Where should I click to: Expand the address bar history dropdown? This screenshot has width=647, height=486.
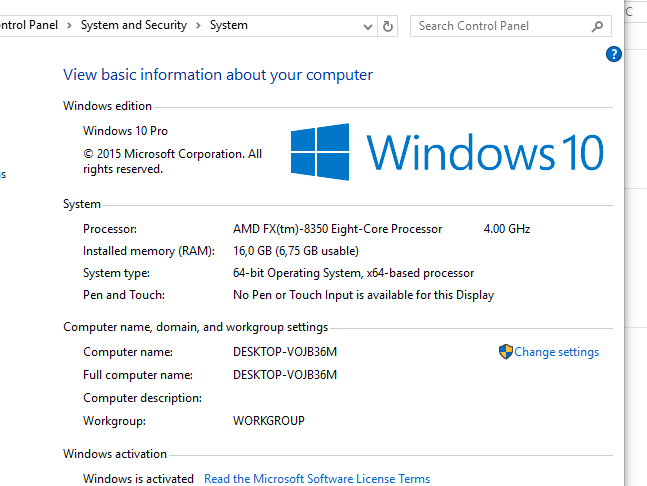pos(367,27)
